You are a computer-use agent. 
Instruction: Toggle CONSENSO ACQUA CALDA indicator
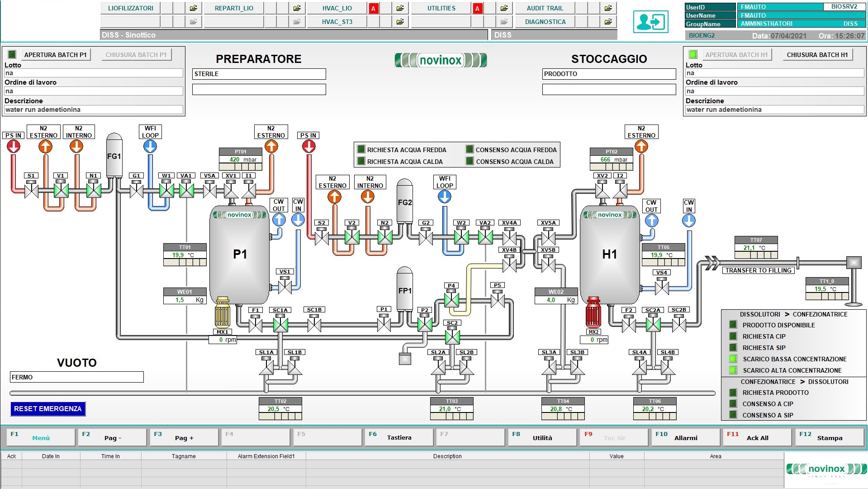coord(470,161)
